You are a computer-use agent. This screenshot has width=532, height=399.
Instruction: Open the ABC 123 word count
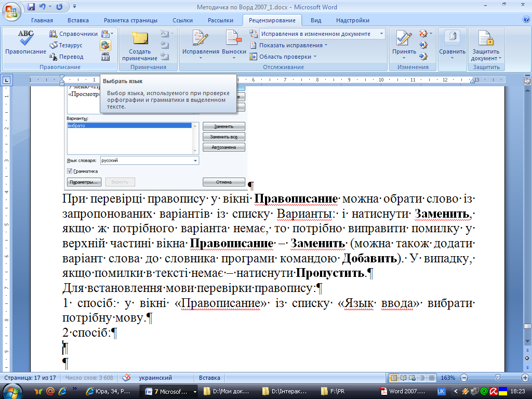(x=105, y=57)
